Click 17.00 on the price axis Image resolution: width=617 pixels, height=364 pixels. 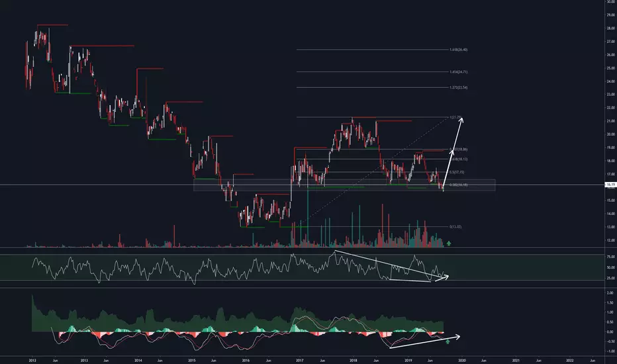pos(610,174)
